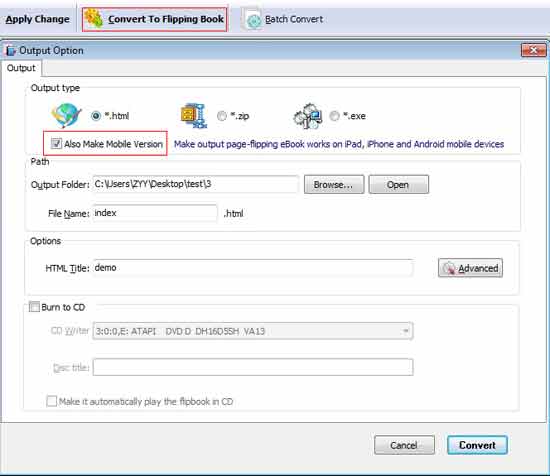Image resolution: width=550 pixels, height=476 pixels.
Task: Enable the Burn to CD checkbox
Action: (34, 307)
